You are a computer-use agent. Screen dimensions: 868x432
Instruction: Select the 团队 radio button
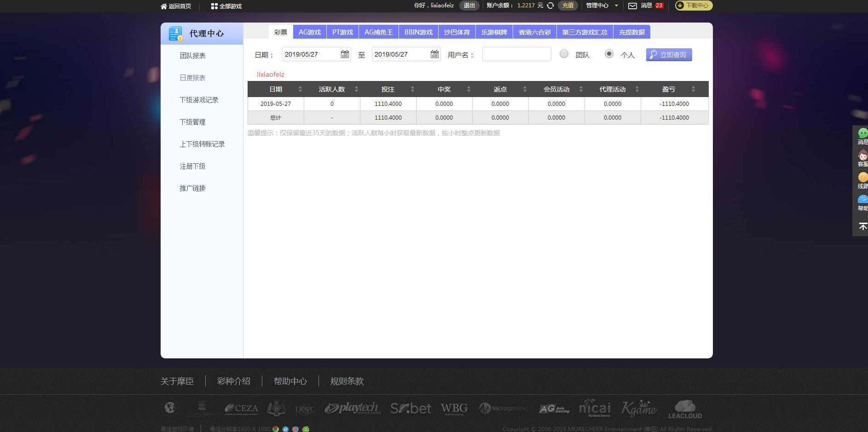pos(564,54)
